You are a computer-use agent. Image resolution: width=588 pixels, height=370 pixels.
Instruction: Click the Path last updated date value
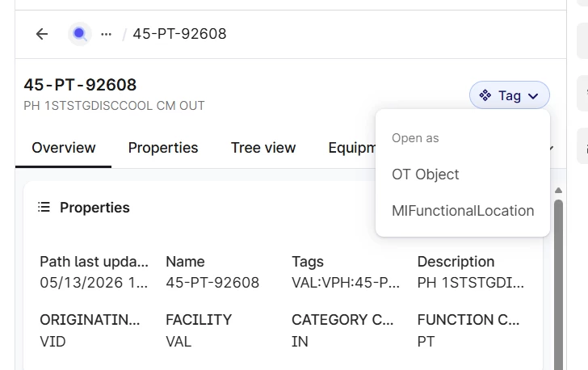(x=94, y=283)
